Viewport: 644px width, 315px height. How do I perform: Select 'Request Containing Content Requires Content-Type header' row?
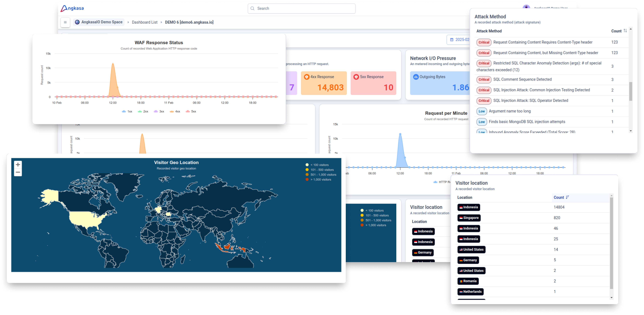point(552,42)
